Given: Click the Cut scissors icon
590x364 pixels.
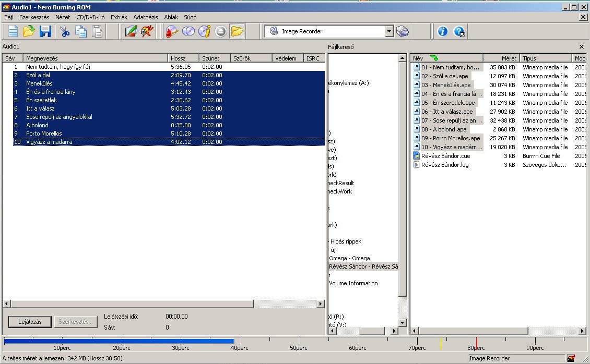Looking at the screenshot, I should tap(65, 32).
